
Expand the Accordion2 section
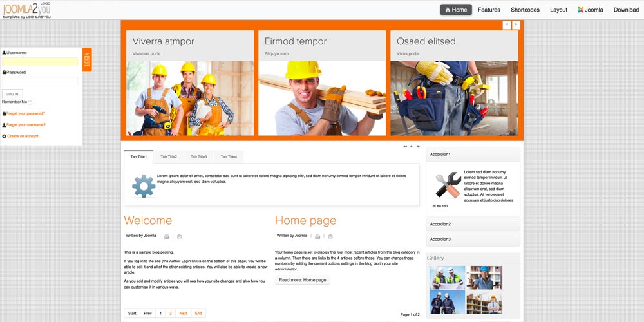473,224
